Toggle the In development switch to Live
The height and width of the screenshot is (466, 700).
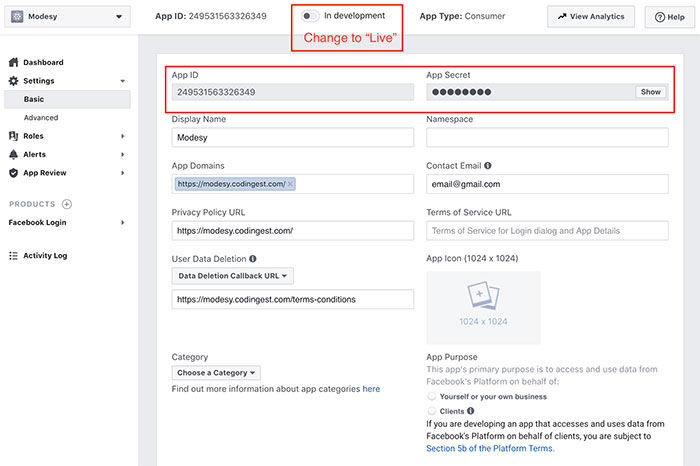coord(311,16)
